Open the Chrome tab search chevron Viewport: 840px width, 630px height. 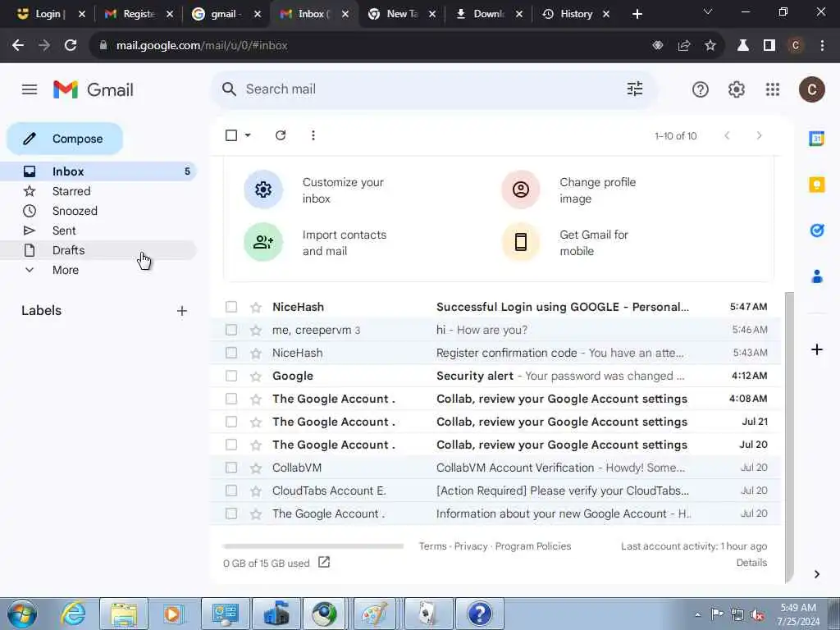pyautogui.click(x=708, y=11)
